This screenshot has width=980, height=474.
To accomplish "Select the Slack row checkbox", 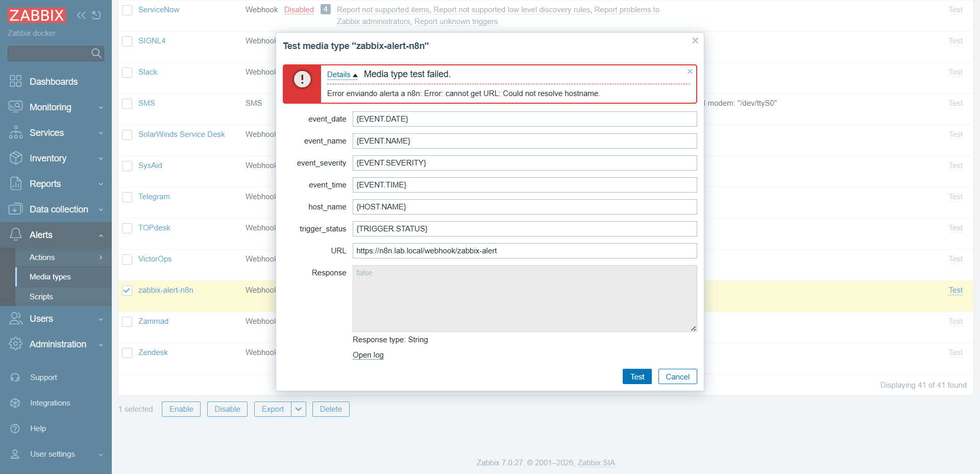I will click(127, 73).
